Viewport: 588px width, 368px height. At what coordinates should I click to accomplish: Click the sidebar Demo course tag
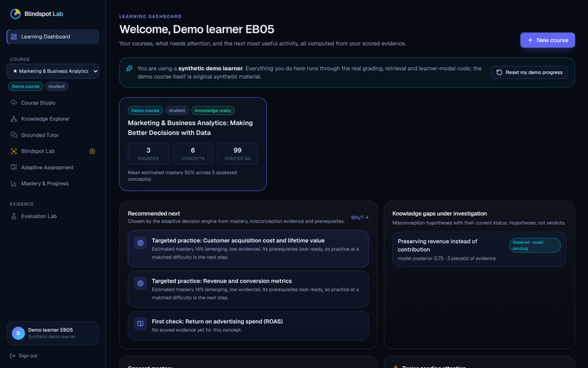click(x=26, y=86)
